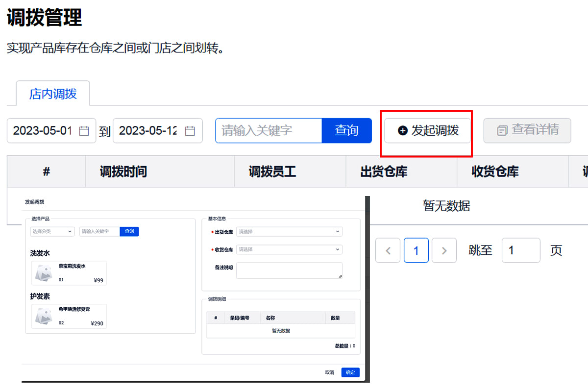Viewport: 588px width, 392px height.
Task: Open the 出货仓库 dropdown
Action: [x=289, y=232]
